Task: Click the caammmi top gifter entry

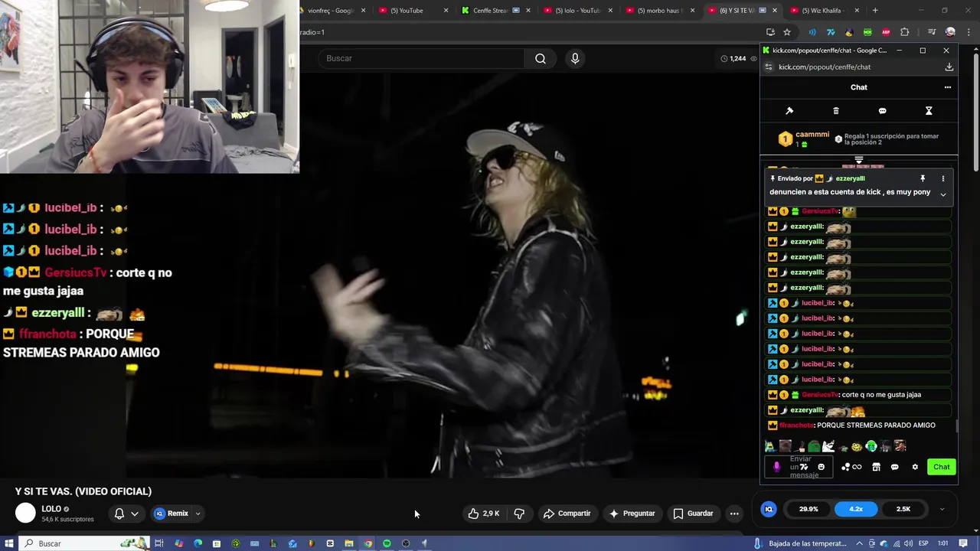Action: pos(804,139)
